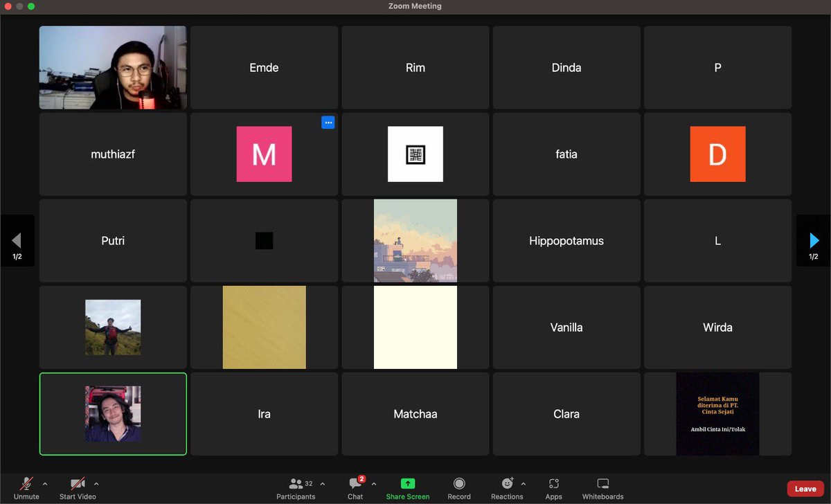
Task: Click the 'Selamat Kamu diterima' avatar
Action: tap(717, 414)
